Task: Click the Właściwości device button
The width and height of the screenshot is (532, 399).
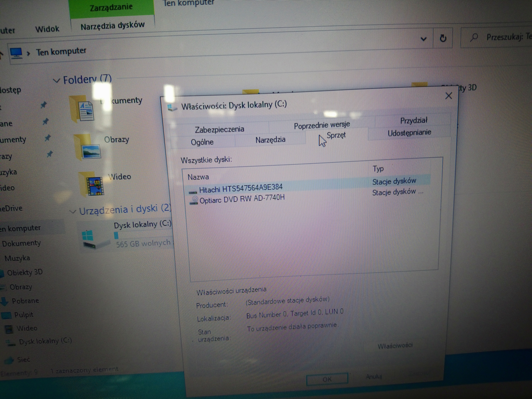Action: tap(395, 346)
